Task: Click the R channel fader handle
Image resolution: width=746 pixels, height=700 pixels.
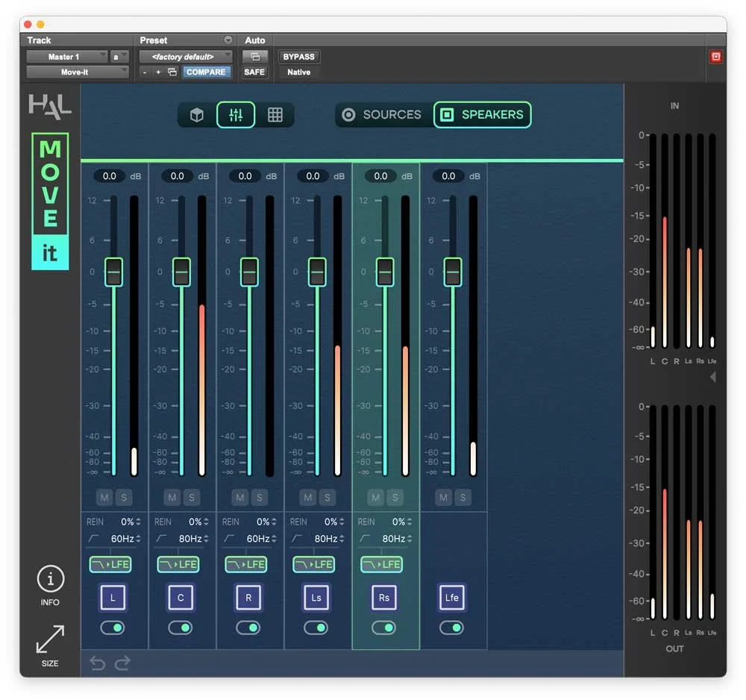Action: (x=249, y=272)
